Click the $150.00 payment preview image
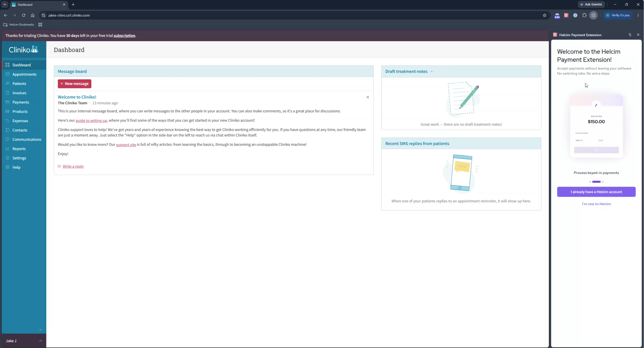The image size is (644, 348). tap(596, 126)
